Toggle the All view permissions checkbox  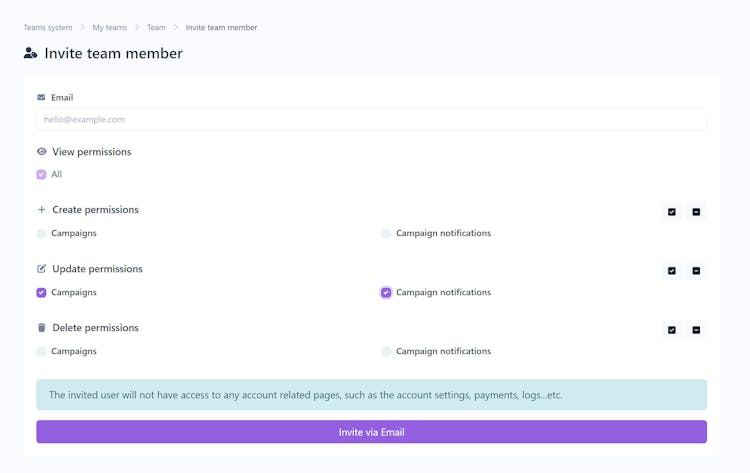(41, 175)
